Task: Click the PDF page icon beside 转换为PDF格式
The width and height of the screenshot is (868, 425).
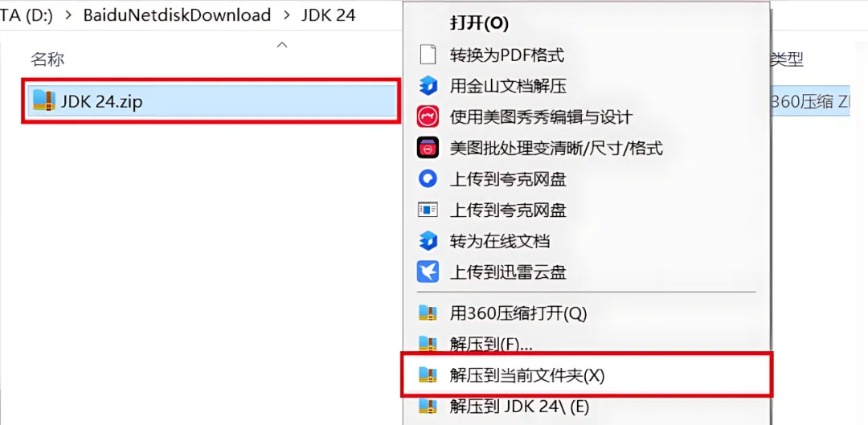Action: pos(428,55)
